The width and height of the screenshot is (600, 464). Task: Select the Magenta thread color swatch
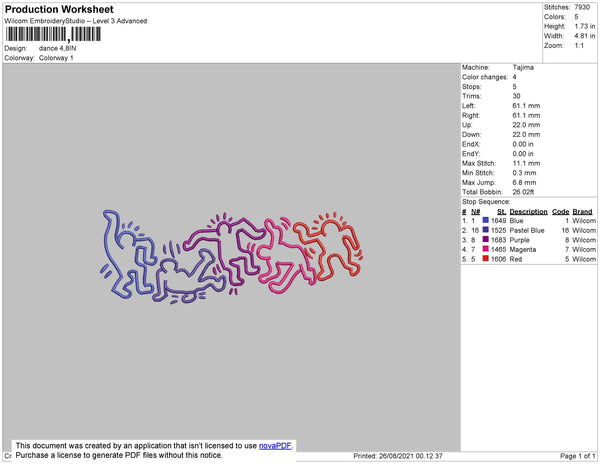(486, 249)
